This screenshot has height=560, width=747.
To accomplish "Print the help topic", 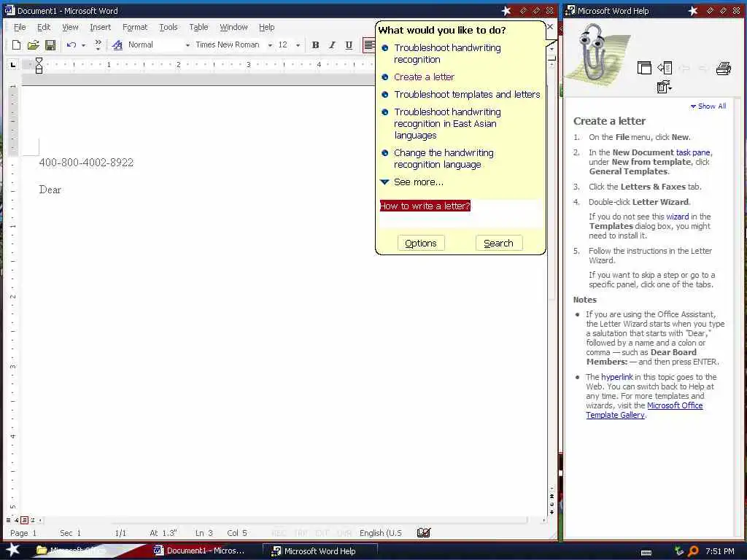I will coord(723,69).
